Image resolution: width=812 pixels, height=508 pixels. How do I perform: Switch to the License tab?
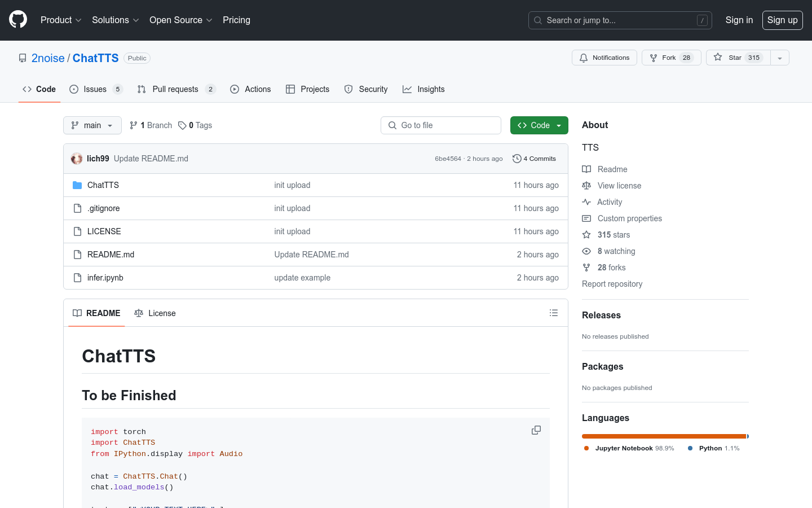tap(155, 313)
